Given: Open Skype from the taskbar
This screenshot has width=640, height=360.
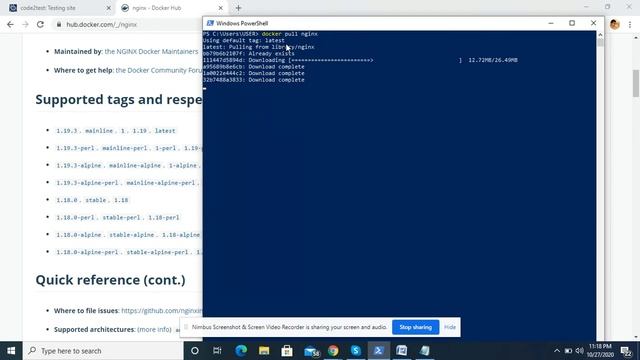Looking at the screenshot, I should coord(356,351).
